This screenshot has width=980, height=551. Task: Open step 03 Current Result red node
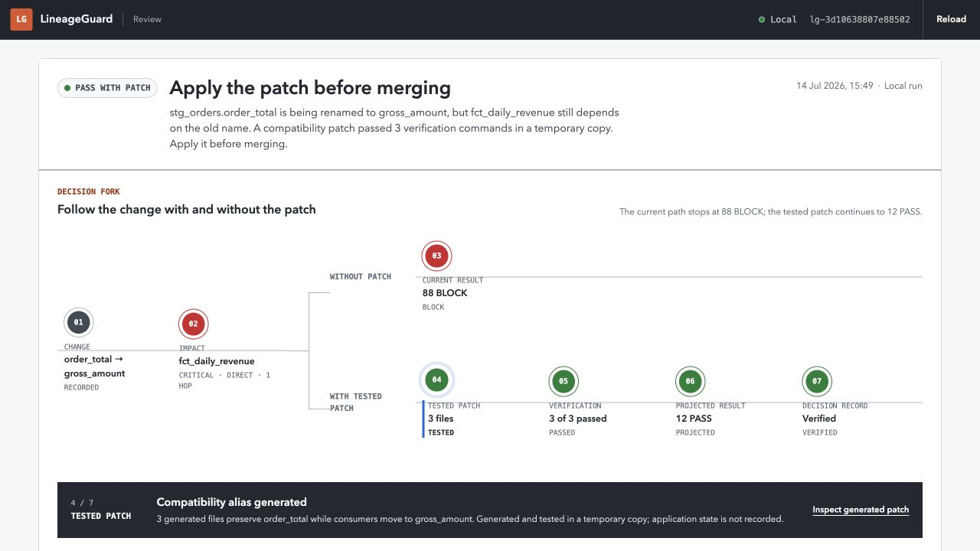tap(436, 256)
